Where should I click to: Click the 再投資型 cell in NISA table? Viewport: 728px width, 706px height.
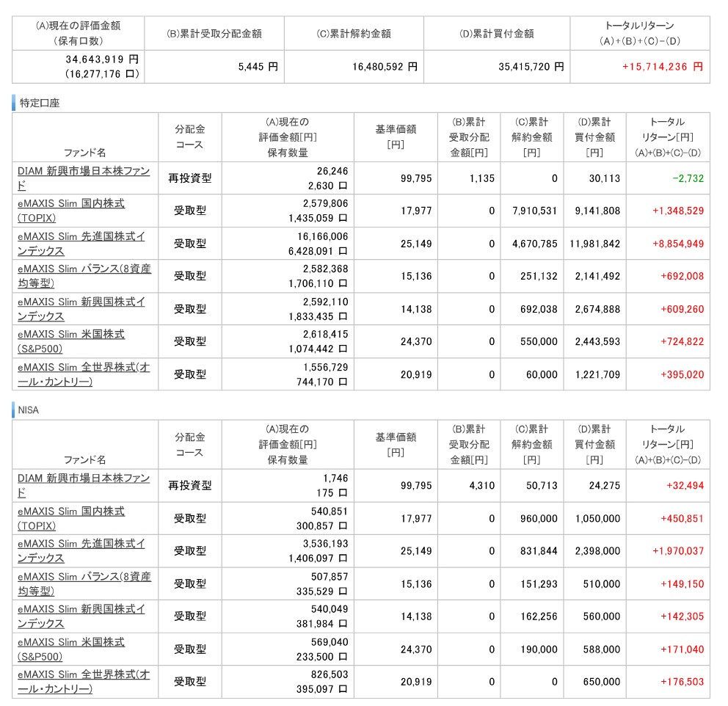point(190,486)
